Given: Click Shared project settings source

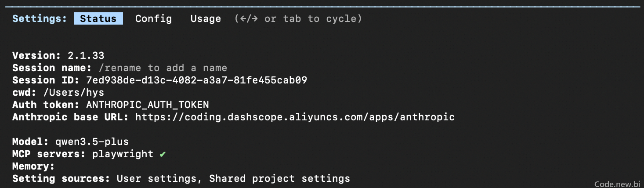Looking at the screenshot, I should [279, 179].
